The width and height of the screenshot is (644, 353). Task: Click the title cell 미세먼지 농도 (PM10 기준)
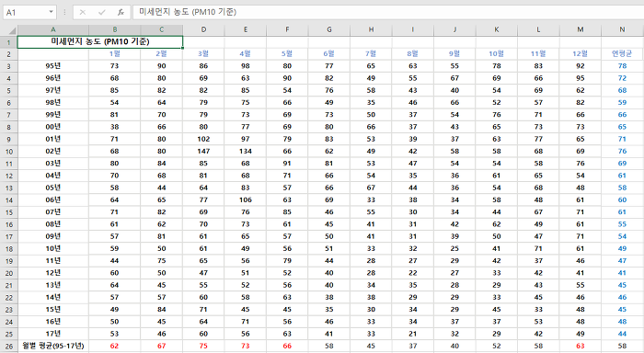[x=100, y=42]
